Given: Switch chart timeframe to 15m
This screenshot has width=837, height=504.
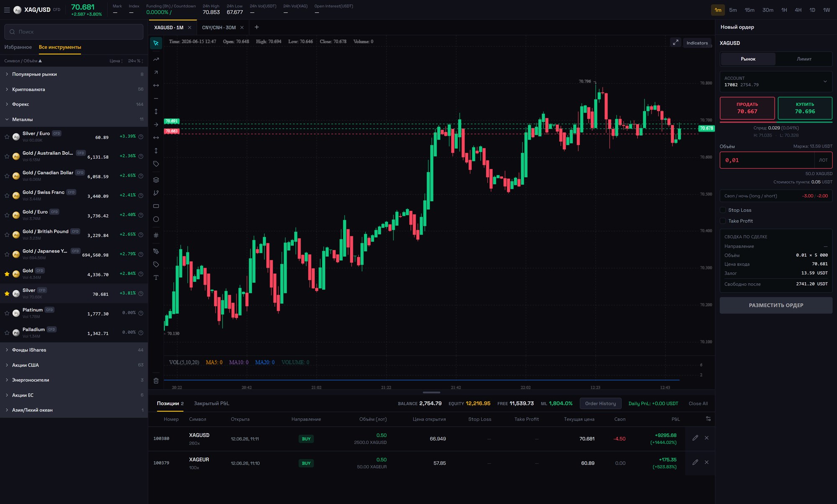Looking at the screenshot, I should 750,10.
